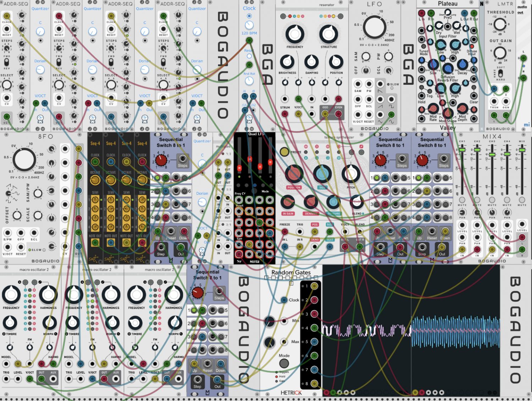Screen dimensions: 532x401
Task: Click the MIX master fader on MIX4
Action: click(522, 150)
